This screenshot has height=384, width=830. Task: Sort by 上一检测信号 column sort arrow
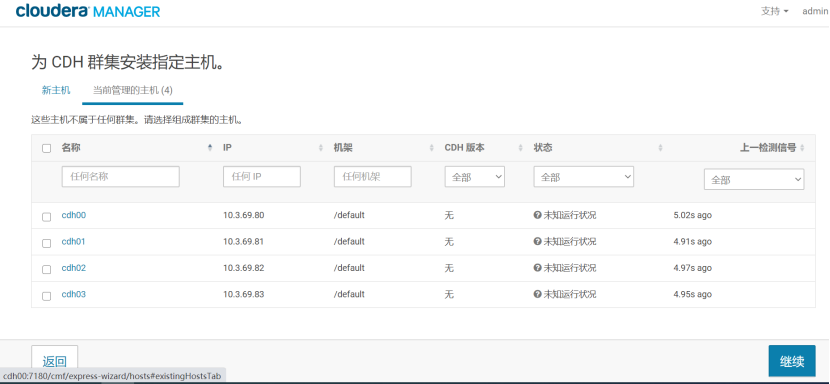click(802, 148)
